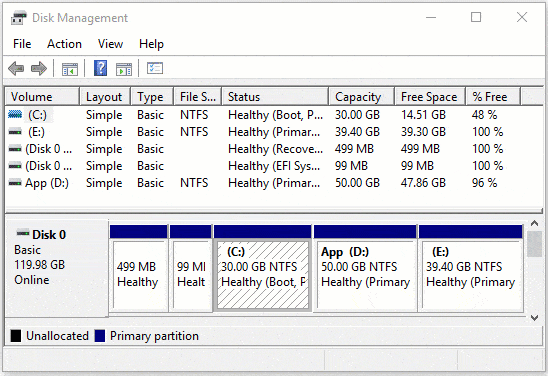Open the Help menu
Viewport: 548px width, 376px height.
(x=151, y=44)
